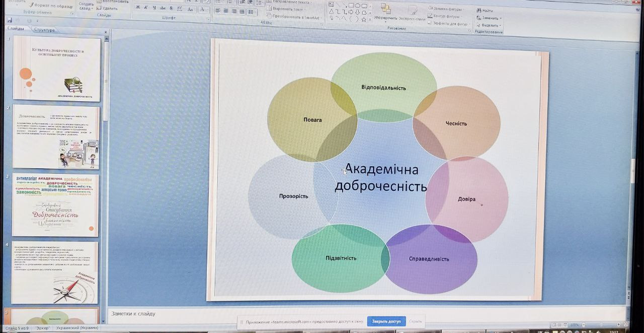Image resolution: width=644 pixels, height=333 pixels.
Task: Click Украинский (Украина) language in status bar
Action: point(77,328)
